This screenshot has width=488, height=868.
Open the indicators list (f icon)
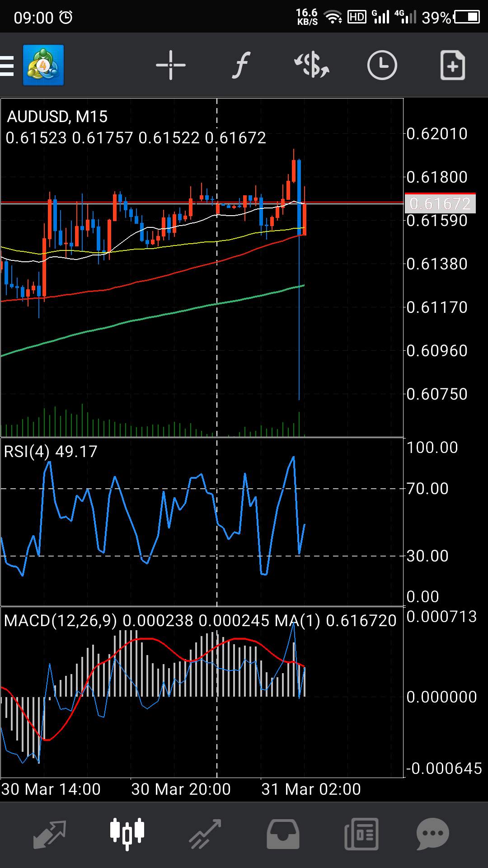click(241, 66)
